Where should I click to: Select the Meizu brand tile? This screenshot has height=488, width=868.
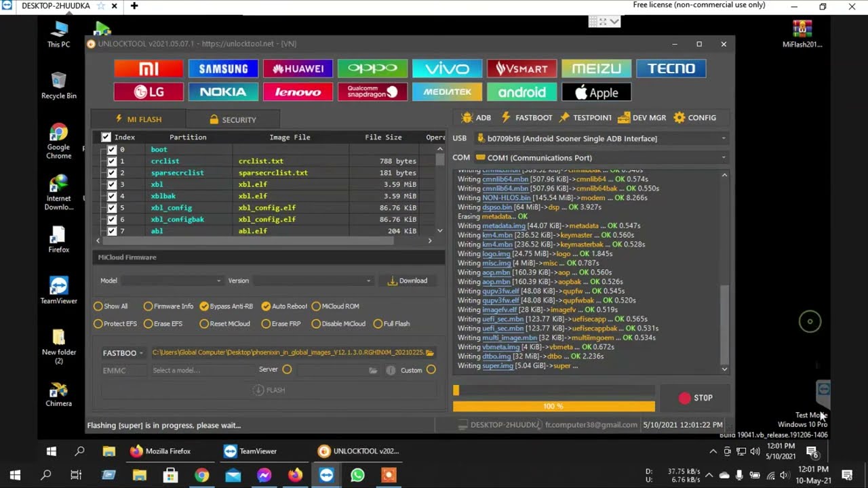pos(596,68)
